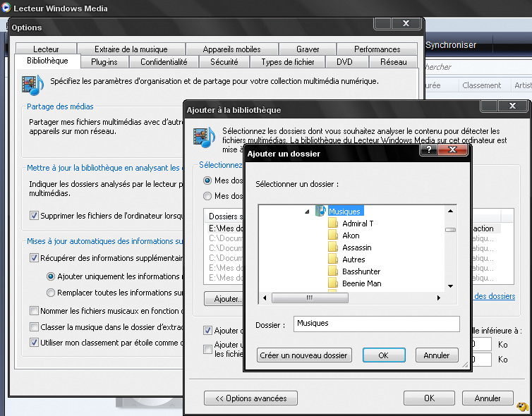Image resolution: width=532 pixels, height=416 pixels.
Task: Open the Sécurité tab
Action: pos(224,62)
